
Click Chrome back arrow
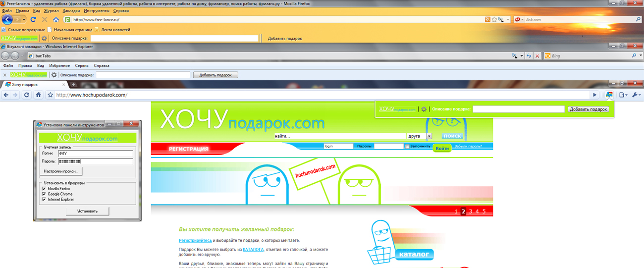point(5,95)
